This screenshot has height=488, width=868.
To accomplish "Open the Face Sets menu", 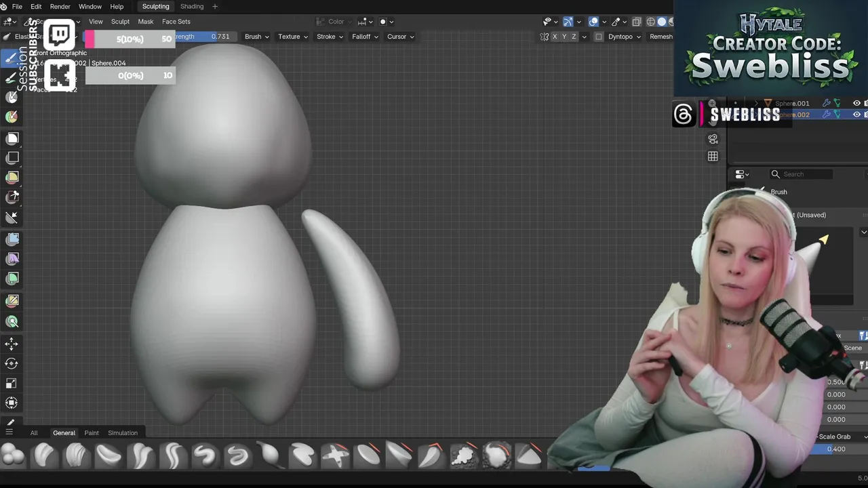I will tap(176, 22).
